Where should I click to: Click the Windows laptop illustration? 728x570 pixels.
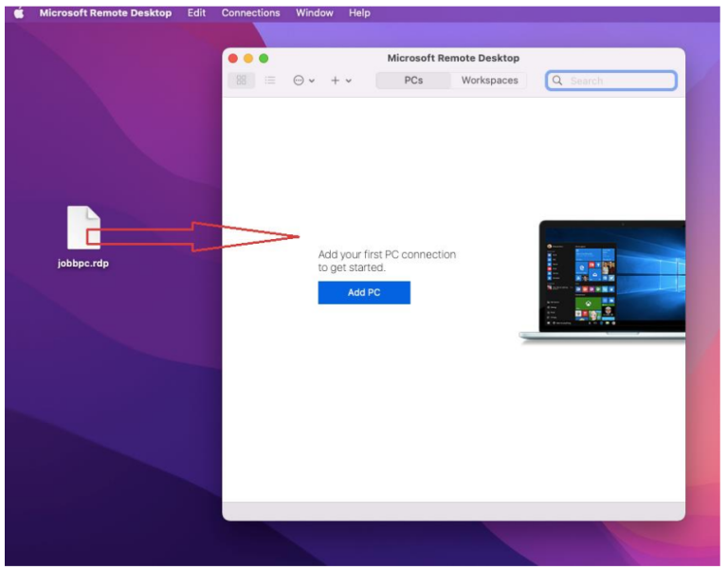(x=602, y=281)
